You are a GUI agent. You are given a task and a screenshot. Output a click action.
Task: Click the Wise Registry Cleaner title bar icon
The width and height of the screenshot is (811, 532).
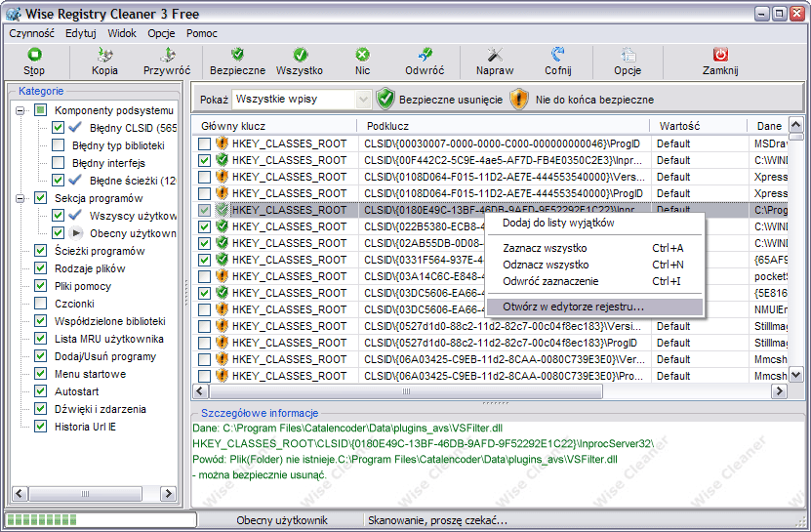click(14, 13)
